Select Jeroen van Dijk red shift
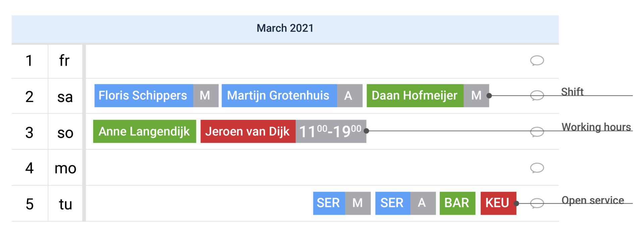Image resolution: width=644 pixels, height=238 pixels. coord(248,131)
